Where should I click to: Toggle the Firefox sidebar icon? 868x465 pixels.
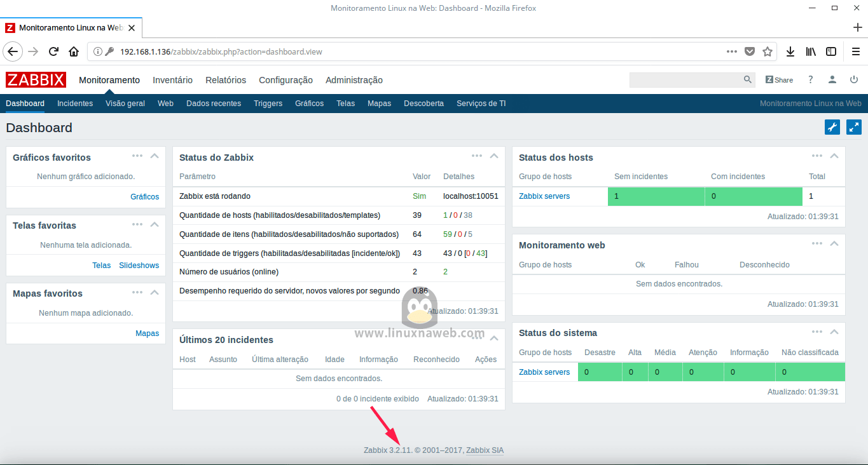(831, 51)
